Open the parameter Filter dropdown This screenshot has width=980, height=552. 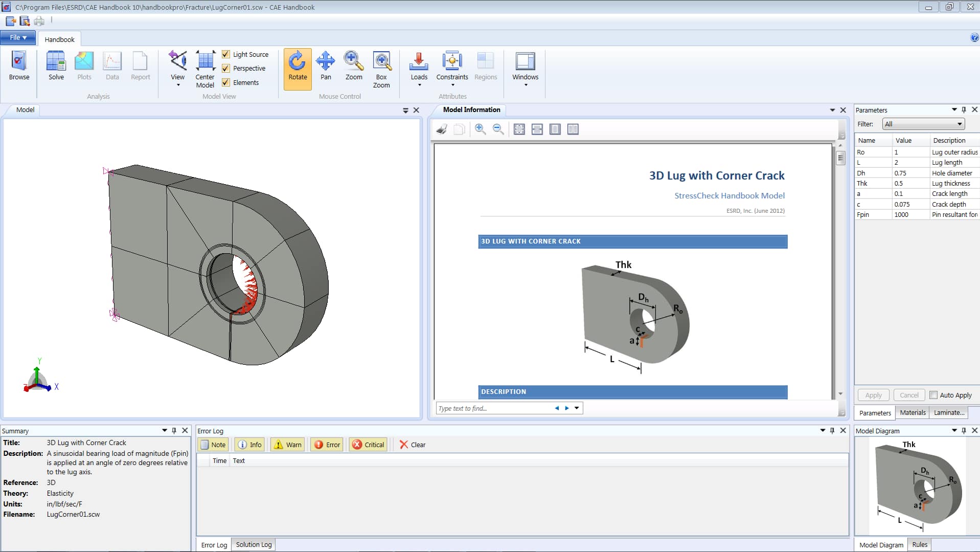(x=923, y=124)
